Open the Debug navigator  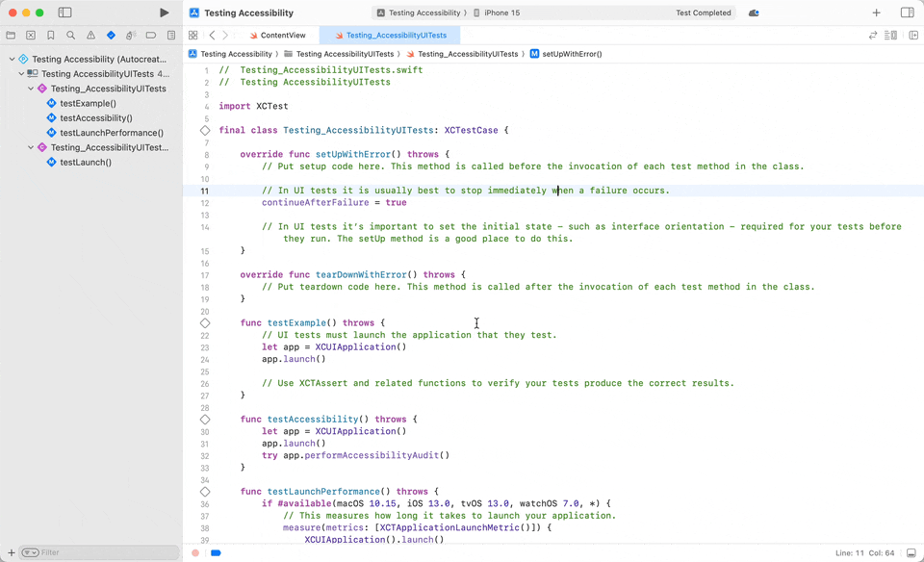click(132, 35)
